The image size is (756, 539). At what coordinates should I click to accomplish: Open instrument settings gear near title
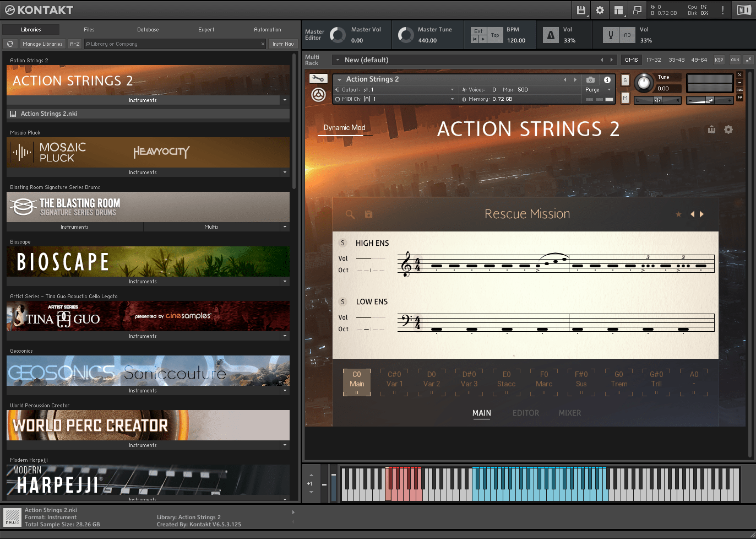(x=728, y=130)
